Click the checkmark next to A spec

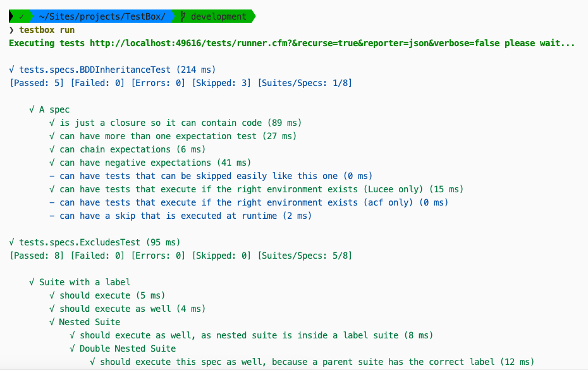click(x=32, y=109)
